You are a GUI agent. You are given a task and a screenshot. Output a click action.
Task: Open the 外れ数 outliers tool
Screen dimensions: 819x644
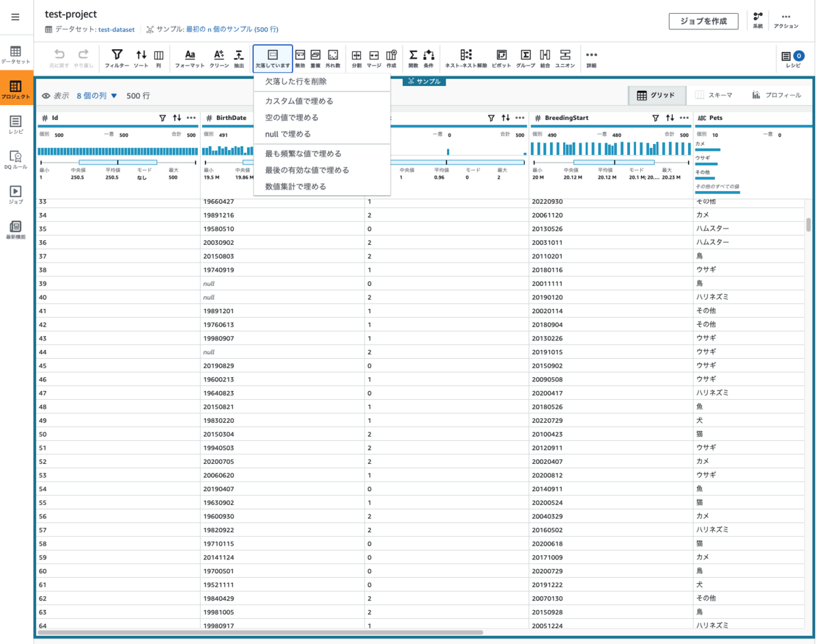coord(332,59)
